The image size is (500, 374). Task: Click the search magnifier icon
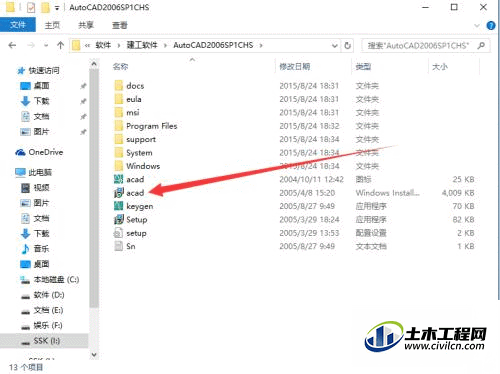[481, 45]
